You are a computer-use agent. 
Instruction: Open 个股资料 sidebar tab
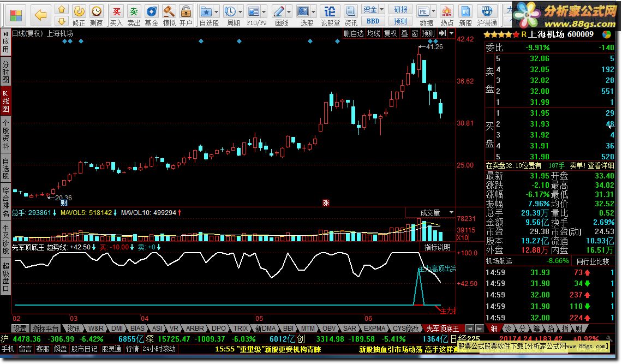(5, 135)
